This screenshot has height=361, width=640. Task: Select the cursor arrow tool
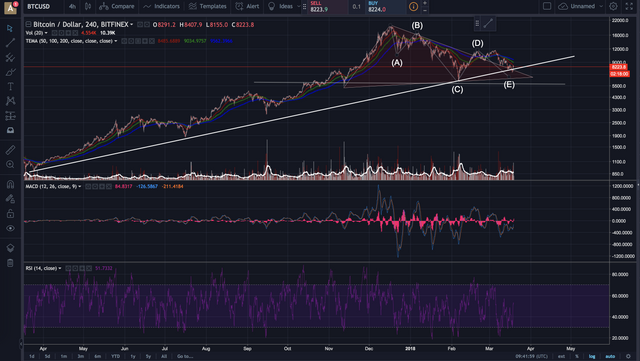[10, 28]
